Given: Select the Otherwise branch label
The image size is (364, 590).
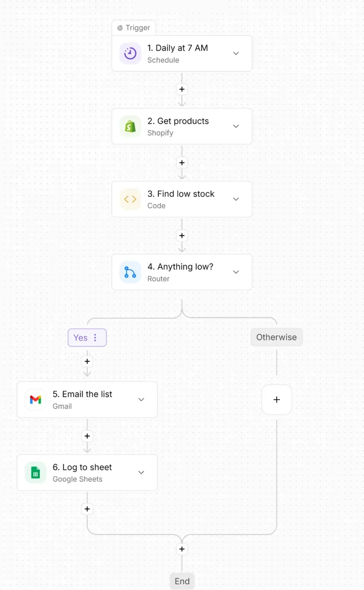Looking at the screenshot, I should (x=277, y=337).
